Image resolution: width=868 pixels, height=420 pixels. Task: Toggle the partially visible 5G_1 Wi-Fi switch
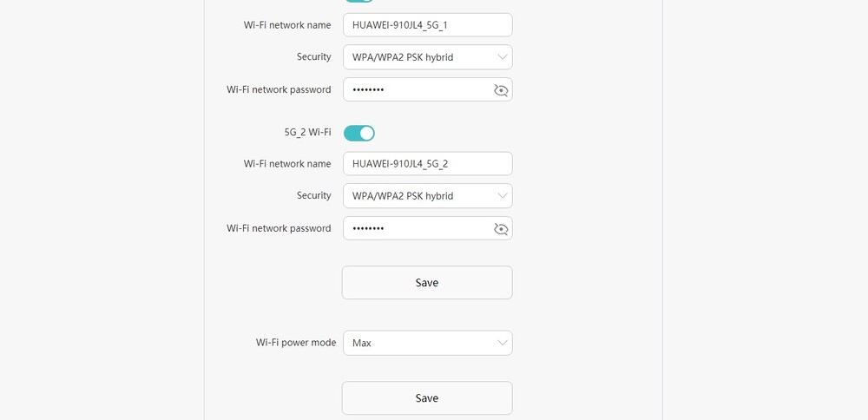point(359,1)
